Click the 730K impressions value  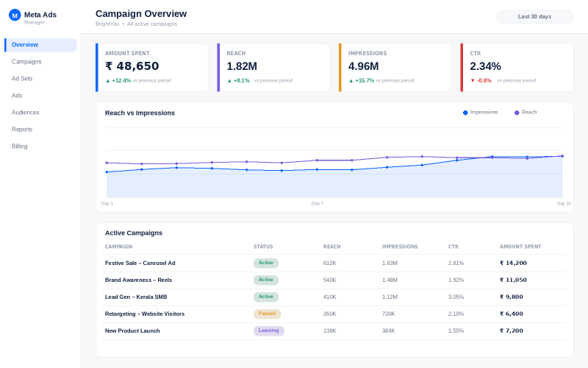[389, 314]
